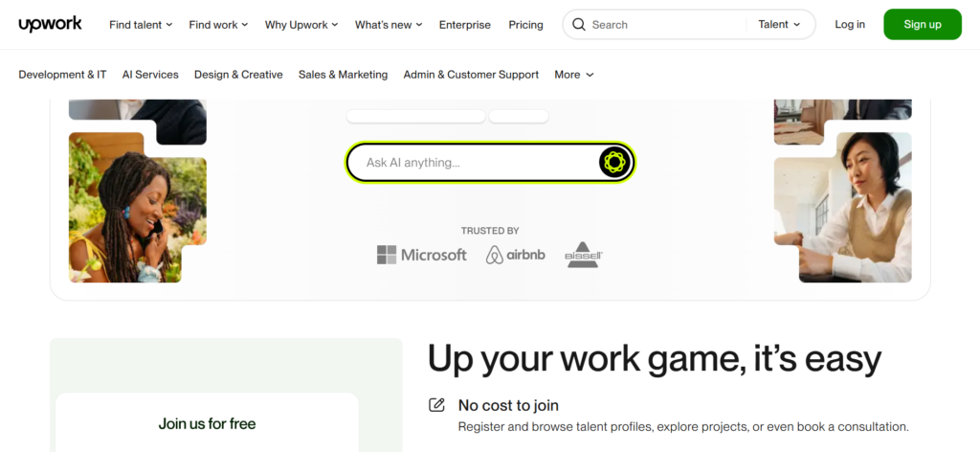The height and width of the screenshot is (452, 980).
Task: Open the Talent search type selector
Action: pos(779,25)
